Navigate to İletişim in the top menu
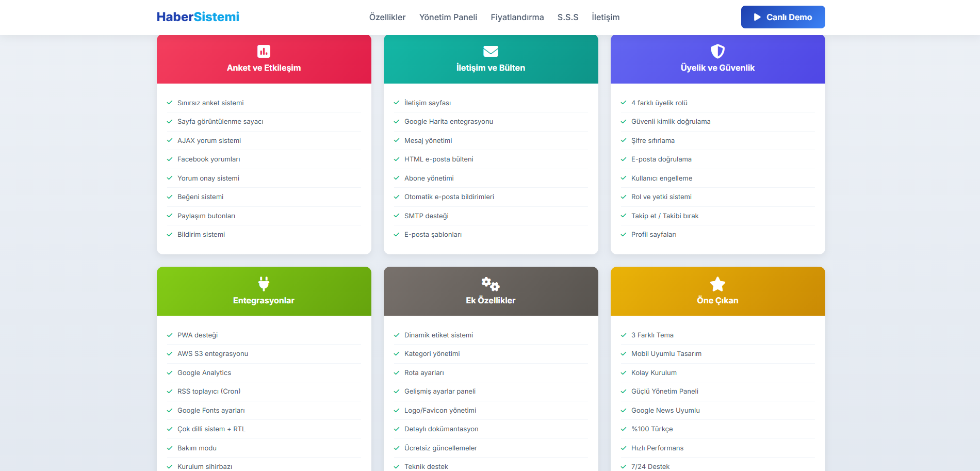The height and width of the screenshot is (471, 980). [606, 17]
